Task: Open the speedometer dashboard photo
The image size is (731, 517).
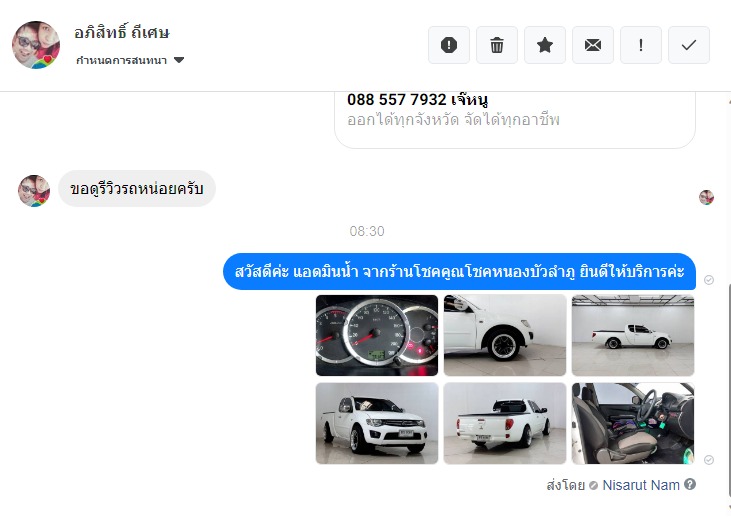Action: pyautogui.click(x=377, y=335)
